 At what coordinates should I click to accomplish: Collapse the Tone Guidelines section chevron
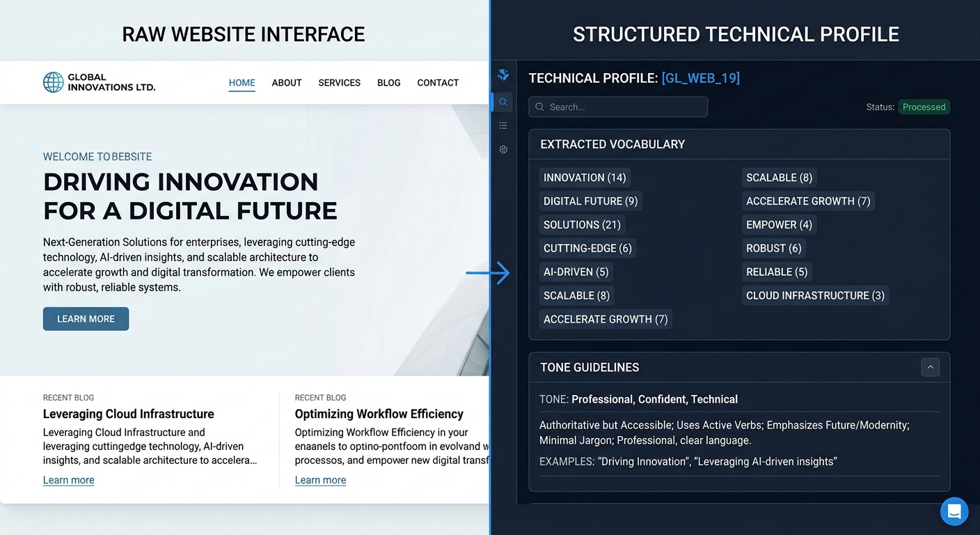(931, 367)
